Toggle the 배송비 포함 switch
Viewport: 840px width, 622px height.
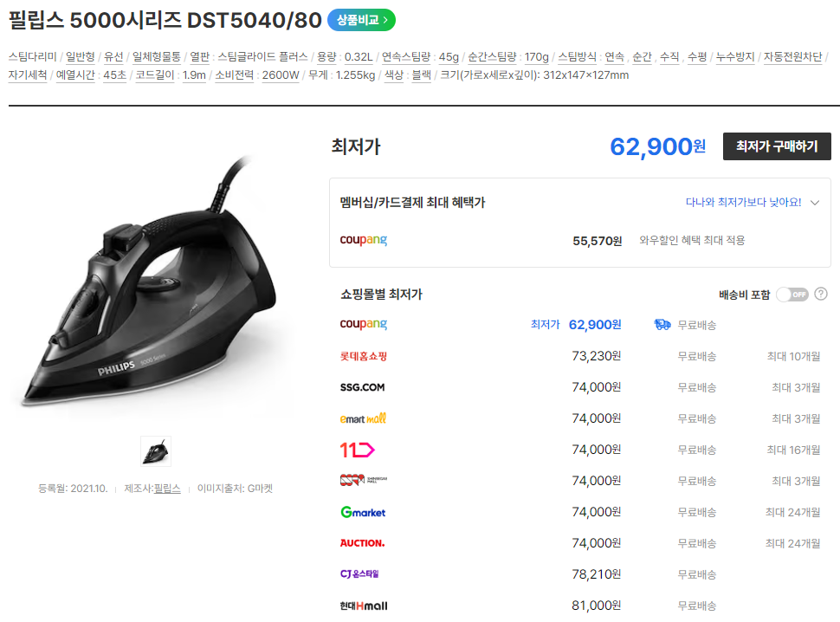pos(792,295)
